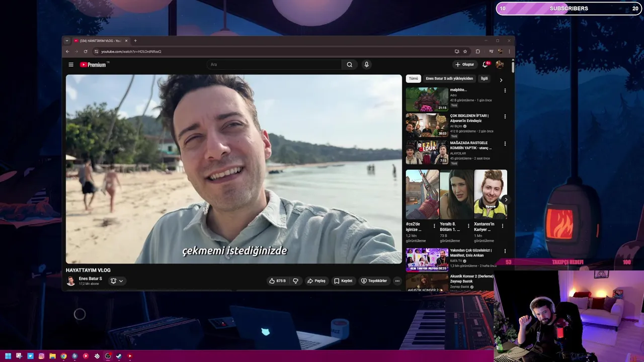This screenshot has width=644, height=362.
Task: Bookmark this page with the star icon
Action: click(x=465, y=51)
